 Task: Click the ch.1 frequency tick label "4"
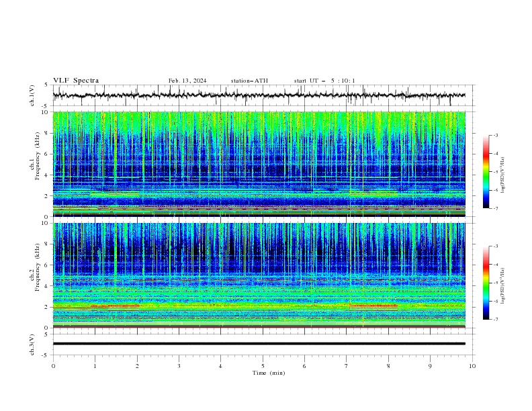(x=46, y=175)
